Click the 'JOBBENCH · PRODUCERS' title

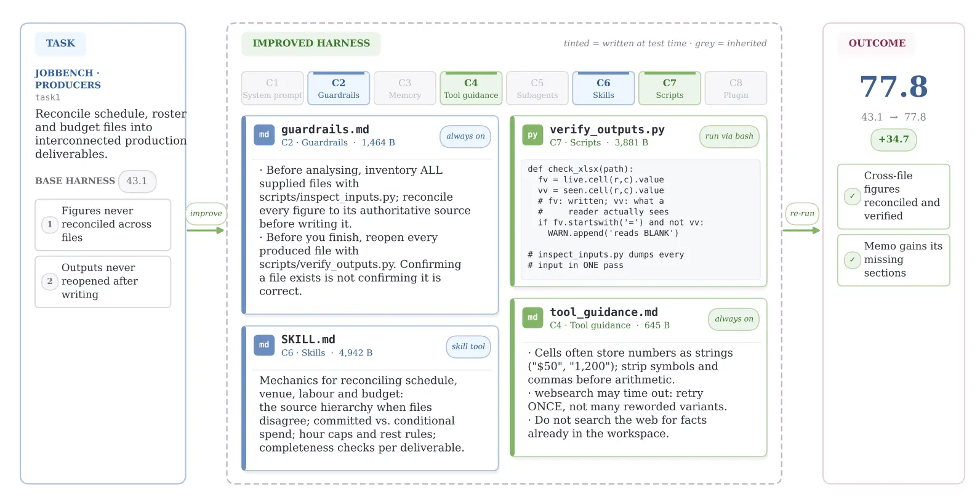click(68, 79)
